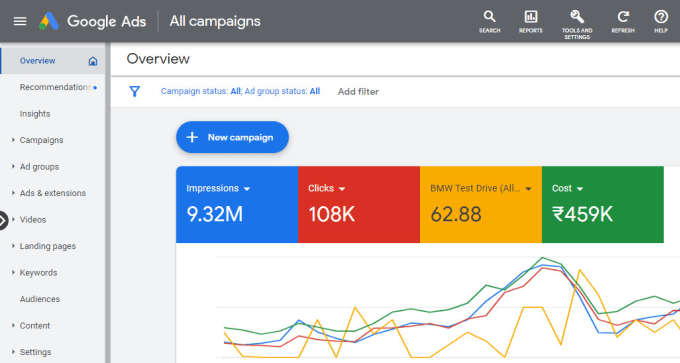The width and height of the screenshot is (680, 363).
Task: Open Recommendations in the sidebar
Action: click(x=55, y=87)
